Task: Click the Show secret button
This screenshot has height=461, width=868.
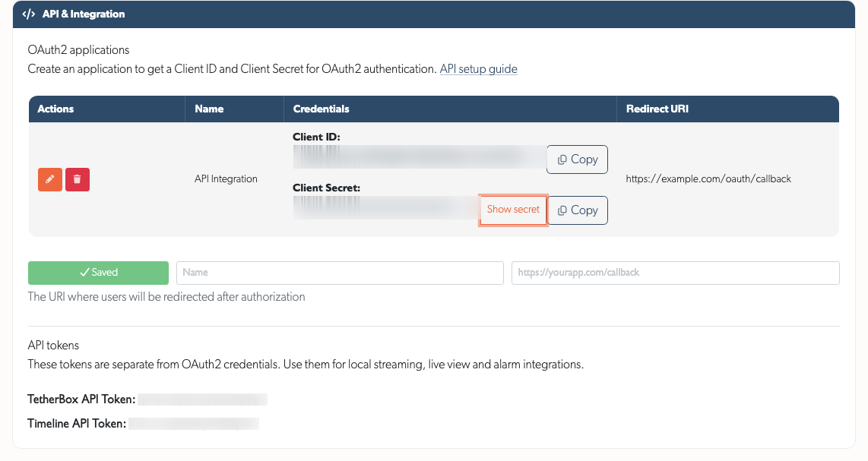Action: pyautogui.click(x=513, y=210)
